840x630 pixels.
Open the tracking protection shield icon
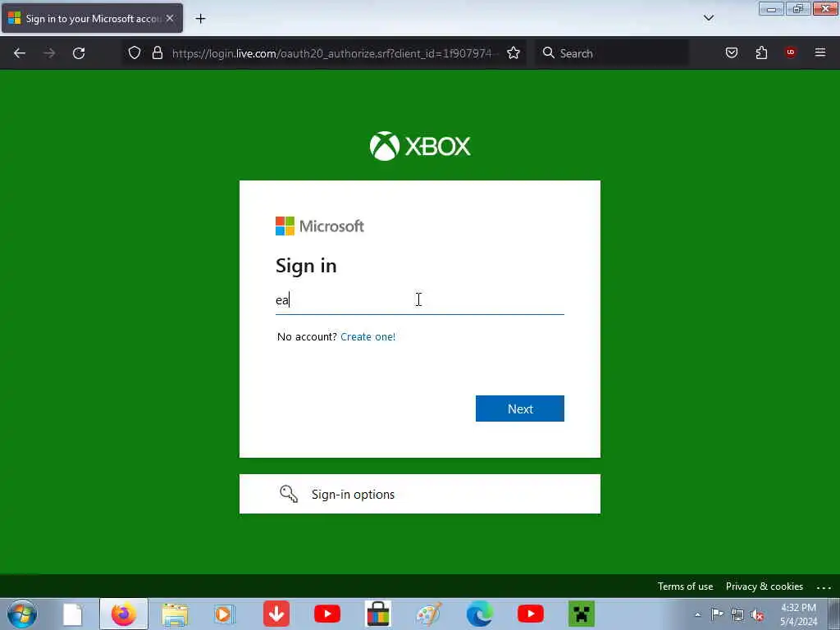[x=135, y=52]
